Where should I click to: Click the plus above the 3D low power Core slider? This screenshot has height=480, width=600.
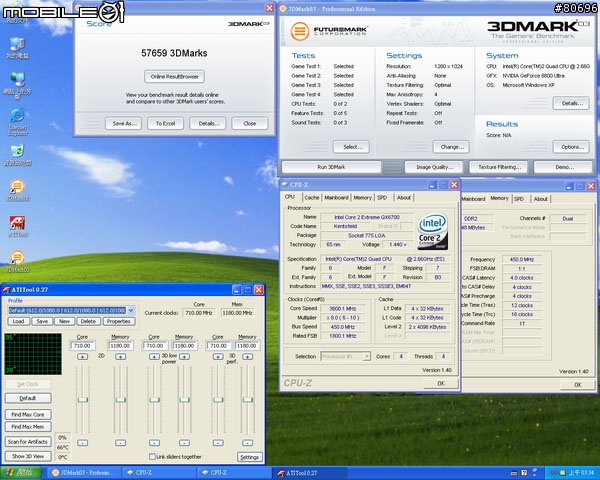point(154,356)
